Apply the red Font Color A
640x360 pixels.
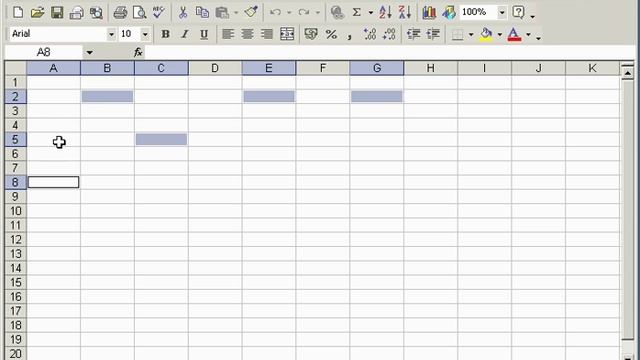point(514,34)
